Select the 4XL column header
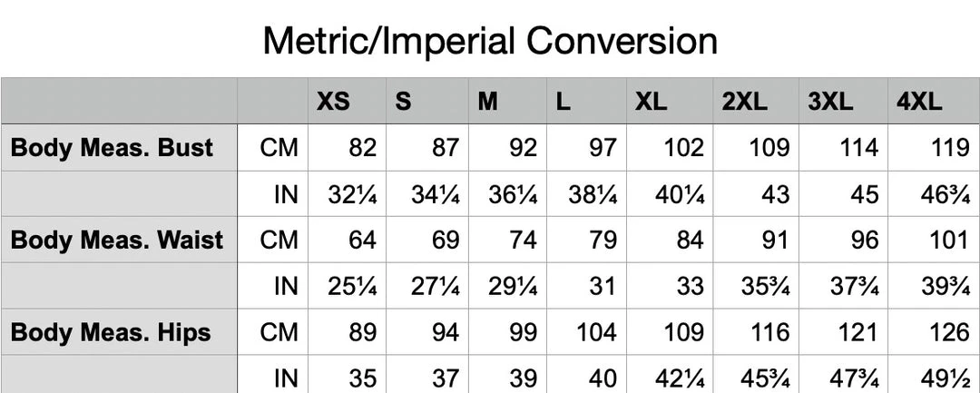 point(920,102)
